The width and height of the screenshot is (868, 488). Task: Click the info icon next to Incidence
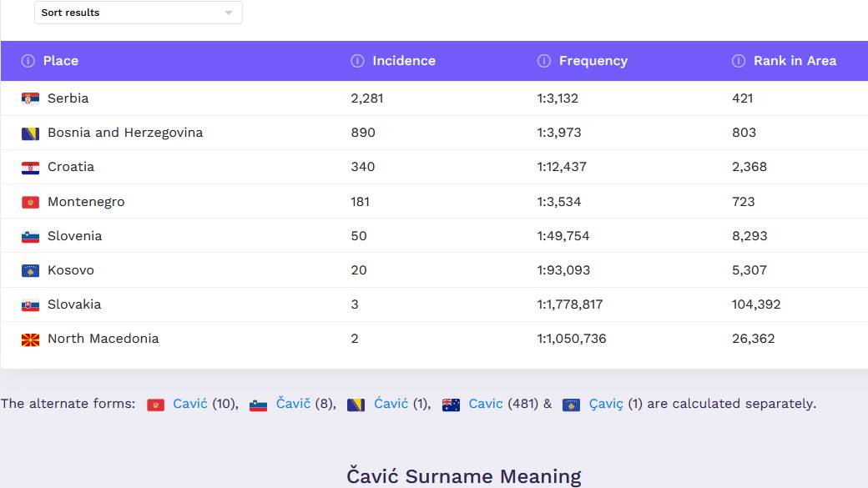tap(358, 61)
